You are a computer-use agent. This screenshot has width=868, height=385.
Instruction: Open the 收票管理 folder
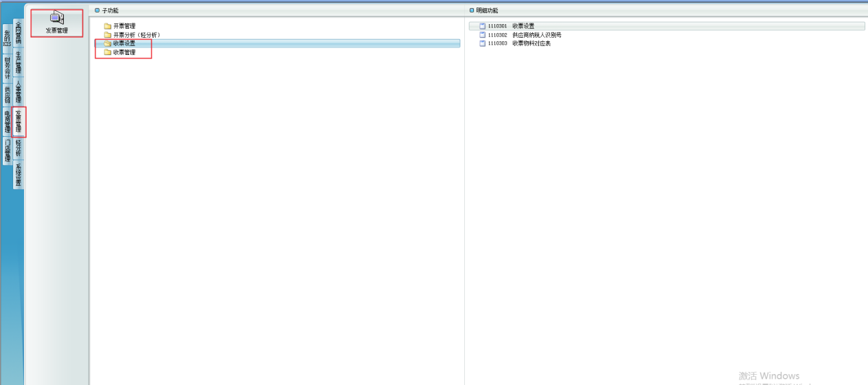coord(124,52)
